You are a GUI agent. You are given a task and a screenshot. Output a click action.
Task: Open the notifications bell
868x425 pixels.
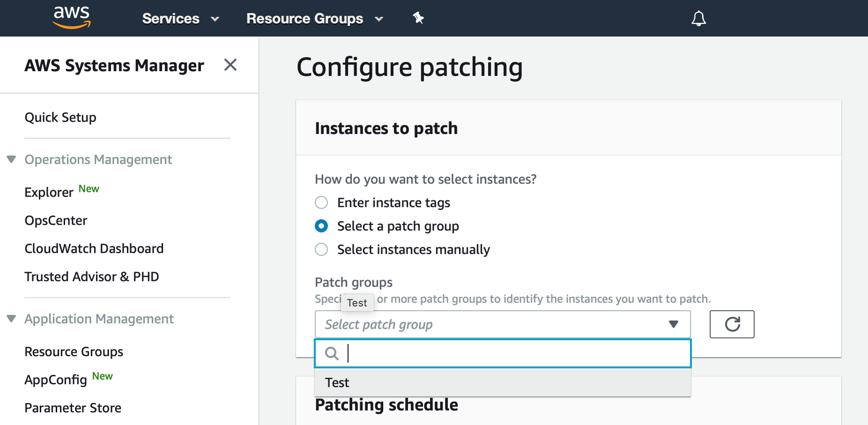coord(698,18)
